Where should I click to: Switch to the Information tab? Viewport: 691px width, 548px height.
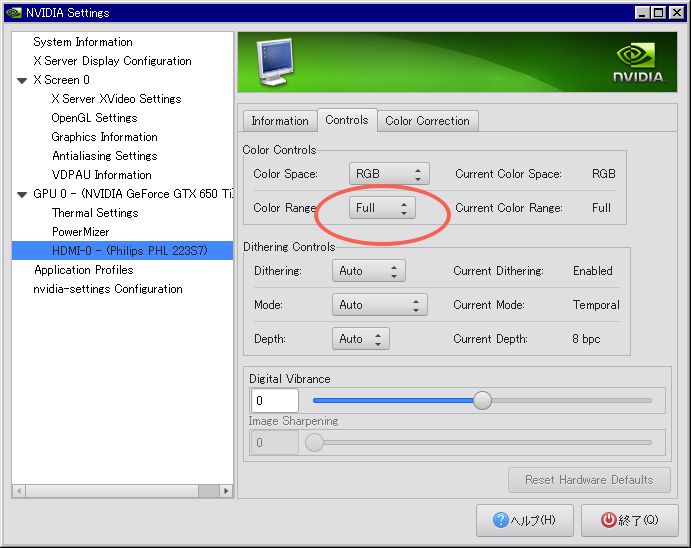(280, 121)
